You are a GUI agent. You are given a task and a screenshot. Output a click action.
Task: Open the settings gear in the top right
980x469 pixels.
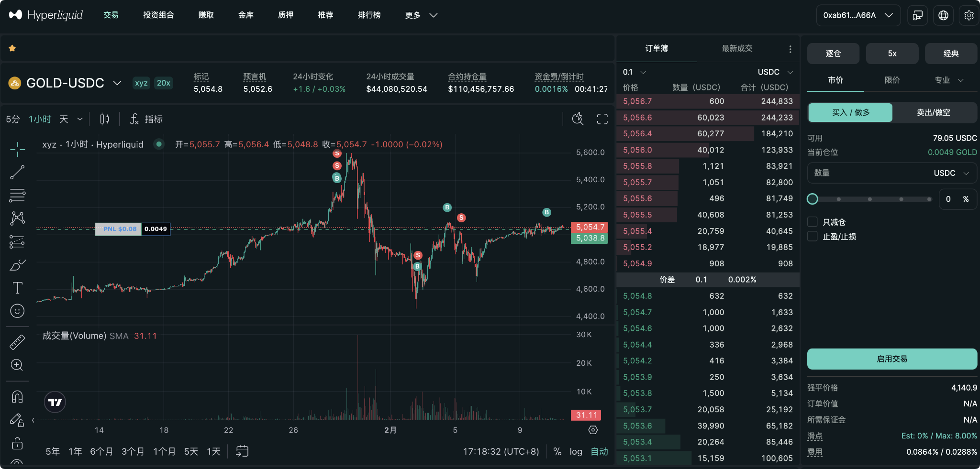tap(969, 15)
